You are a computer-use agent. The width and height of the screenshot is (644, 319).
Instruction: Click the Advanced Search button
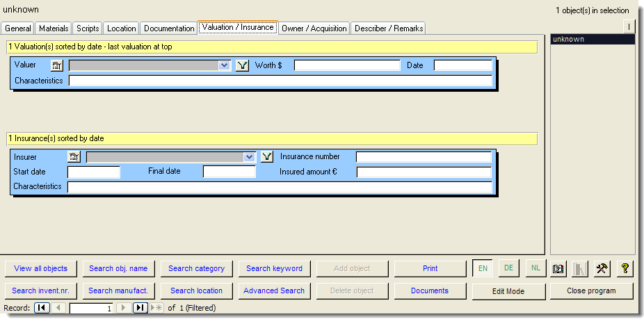click(274, 291)
